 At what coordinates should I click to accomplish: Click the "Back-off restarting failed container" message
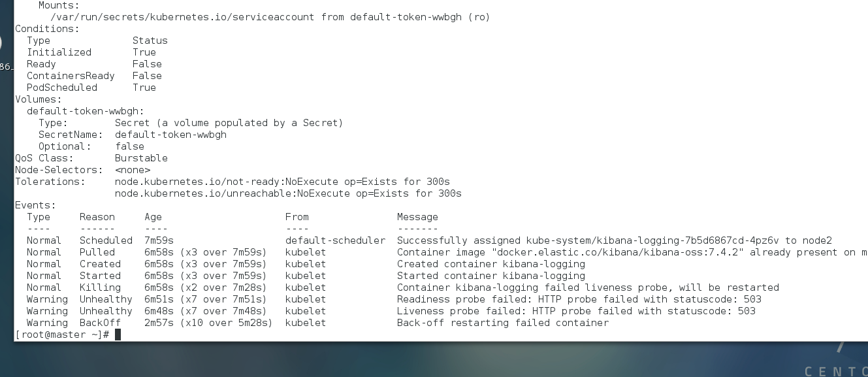click(502, 323)
